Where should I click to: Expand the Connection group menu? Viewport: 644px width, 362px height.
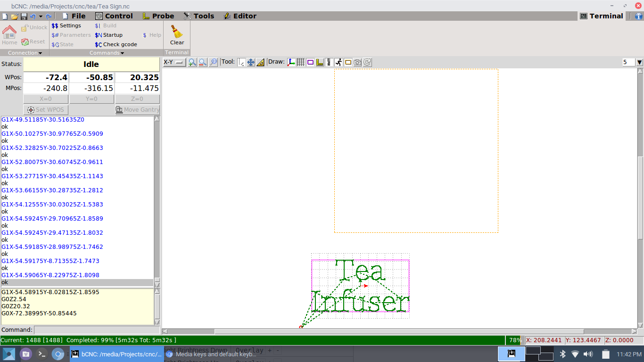tap(25, 53)
